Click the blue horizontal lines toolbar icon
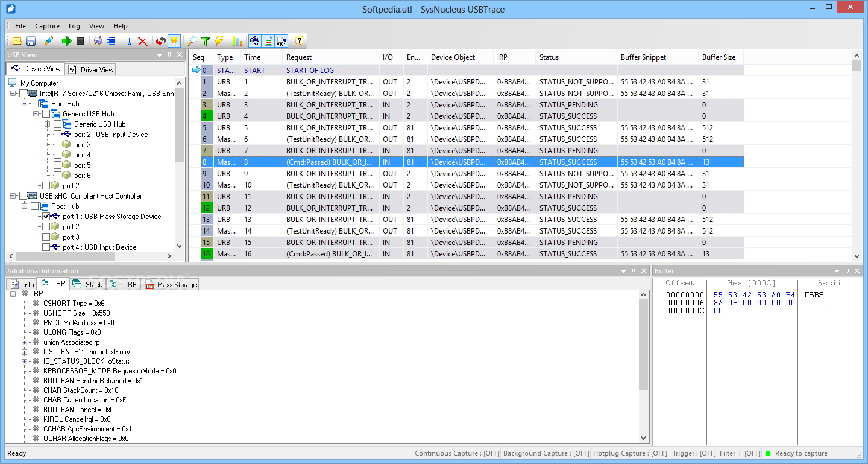This screenshot has height=464, width=868. coord(111,41)
